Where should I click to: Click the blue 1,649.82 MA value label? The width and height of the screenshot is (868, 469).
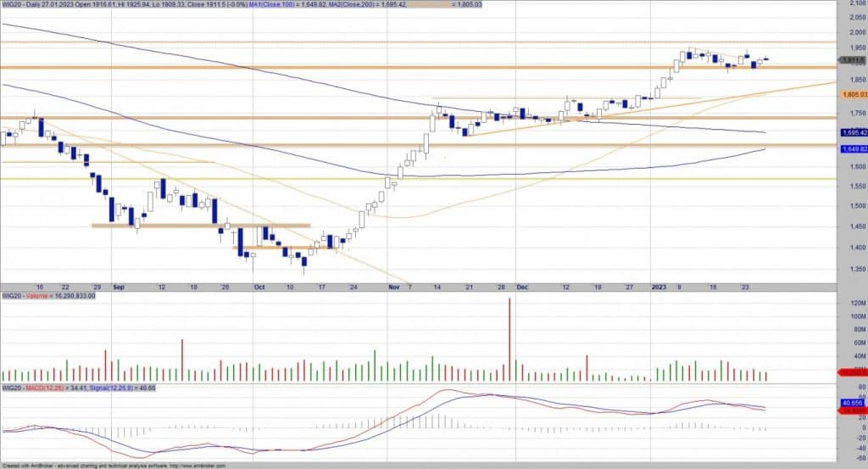pos(852,149)
